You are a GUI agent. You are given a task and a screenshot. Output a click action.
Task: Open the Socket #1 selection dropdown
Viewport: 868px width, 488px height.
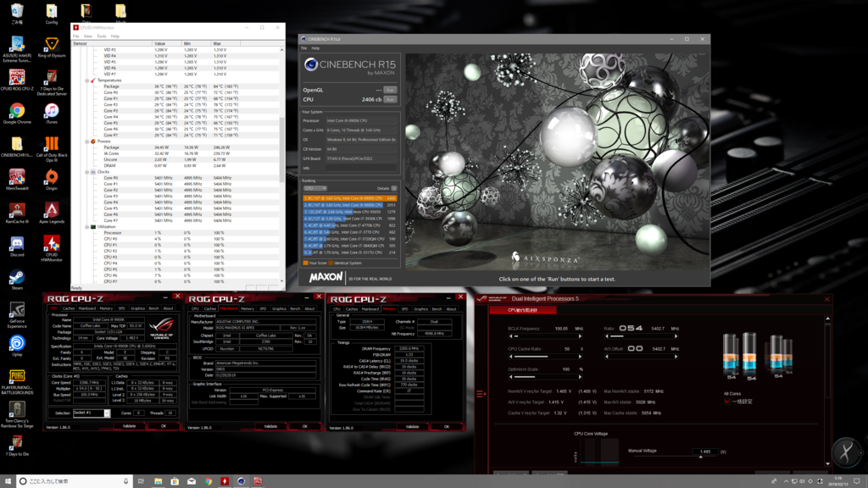tap(92, 413)
